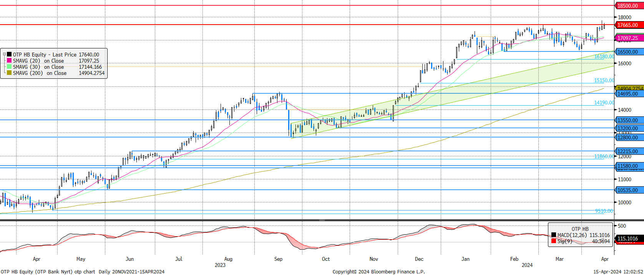Click the pane divider grip handle
This screenshot has width=644, height=275.
(x=322, y=220)
